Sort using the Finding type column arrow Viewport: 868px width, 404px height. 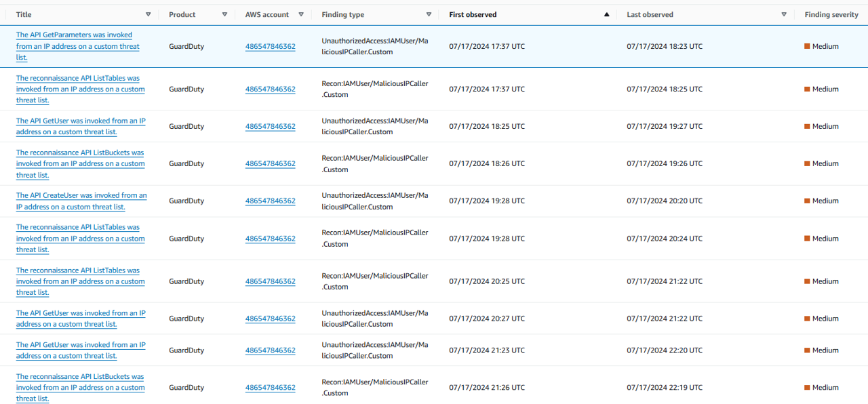pos(429,14)
